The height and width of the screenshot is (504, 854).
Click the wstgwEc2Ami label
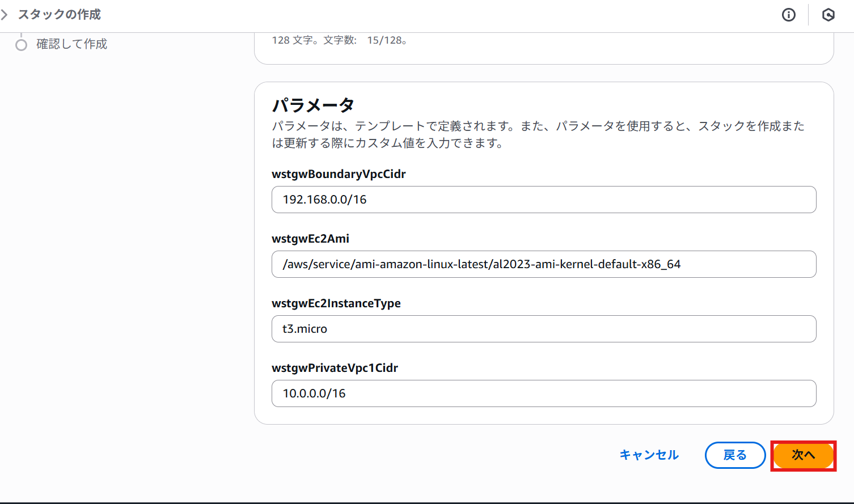pos(310,239)
